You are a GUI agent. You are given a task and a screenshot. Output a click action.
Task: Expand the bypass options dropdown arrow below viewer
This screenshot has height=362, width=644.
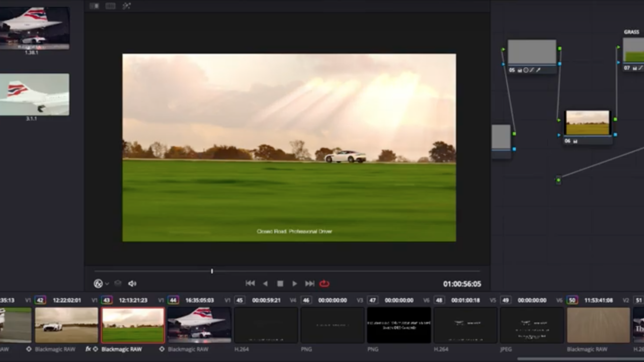pyautogui.click(x=106, y=284)
